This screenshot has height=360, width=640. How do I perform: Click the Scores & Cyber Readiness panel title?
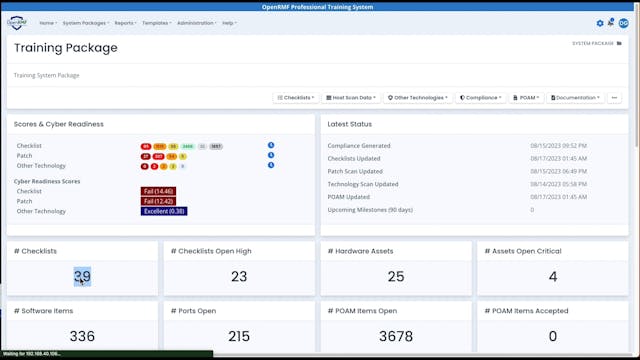[x=59, y=124]
